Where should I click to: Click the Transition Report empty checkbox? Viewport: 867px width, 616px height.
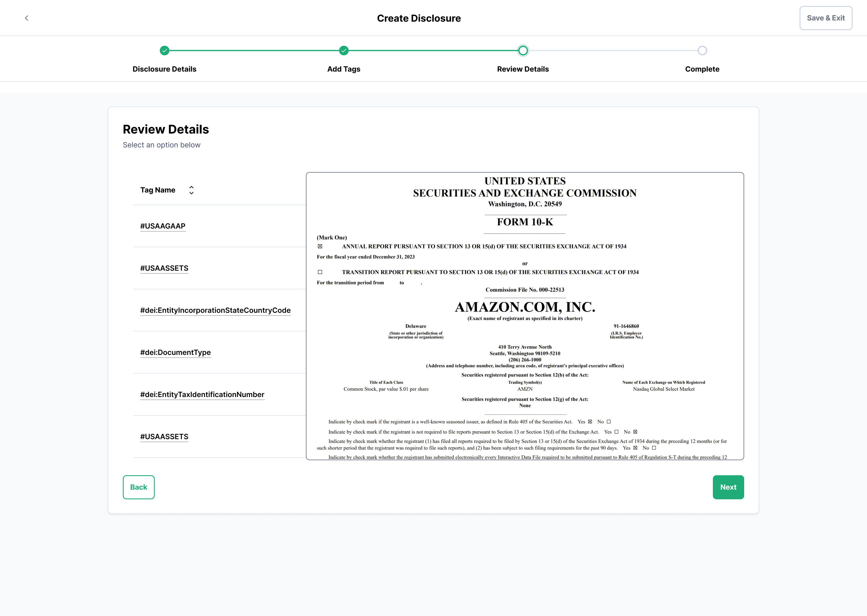tap(320, 272)
